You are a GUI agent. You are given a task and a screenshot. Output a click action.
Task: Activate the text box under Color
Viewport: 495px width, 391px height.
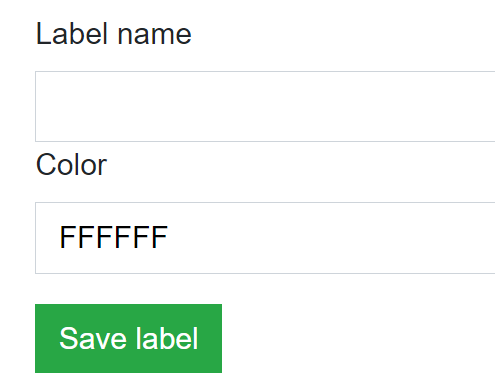[265, 238]
